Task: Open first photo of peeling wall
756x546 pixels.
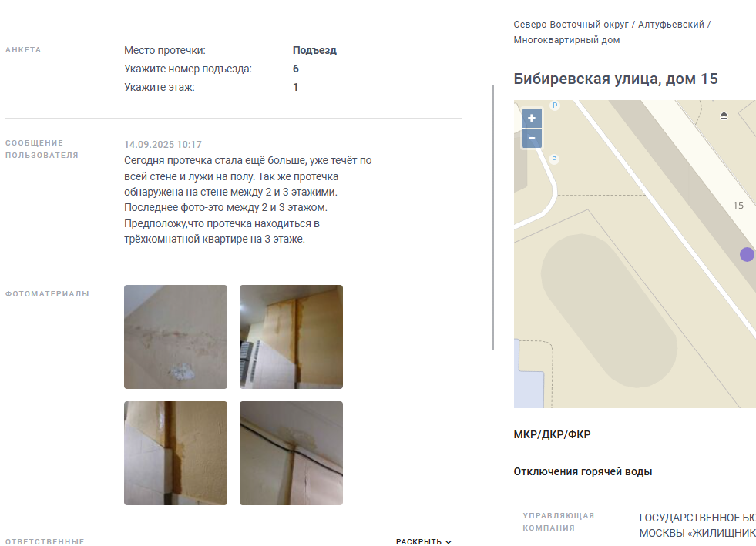Action: [x=176, y=337]
